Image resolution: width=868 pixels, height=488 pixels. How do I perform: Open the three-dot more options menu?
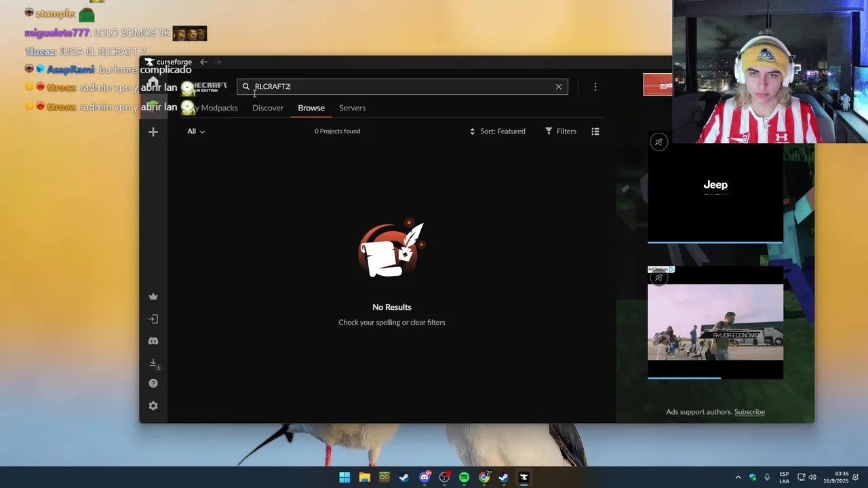595,87
